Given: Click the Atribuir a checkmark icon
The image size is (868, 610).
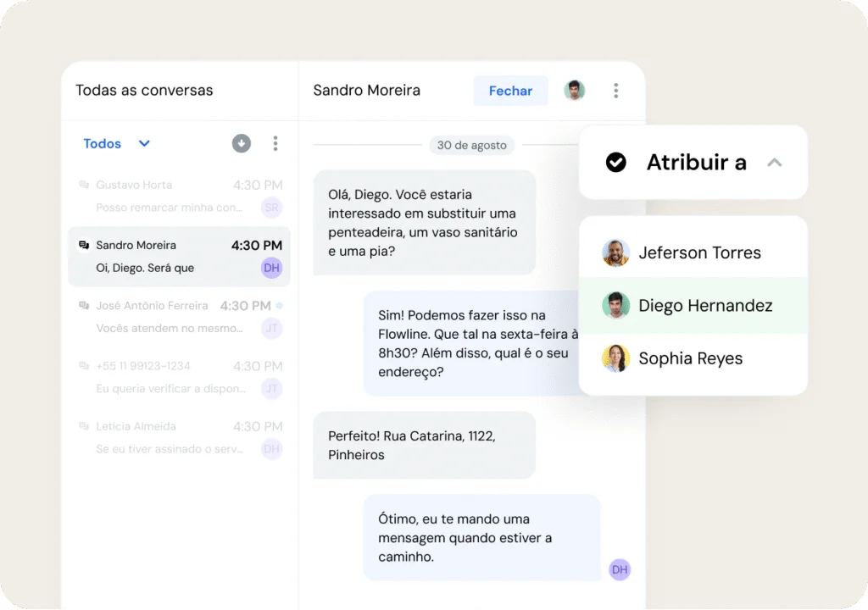Looking at the screenshot, I should coord(615,162).
